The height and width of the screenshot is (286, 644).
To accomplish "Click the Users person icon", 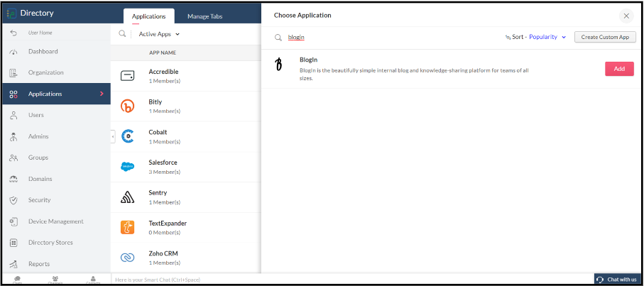I will [13, 115].
